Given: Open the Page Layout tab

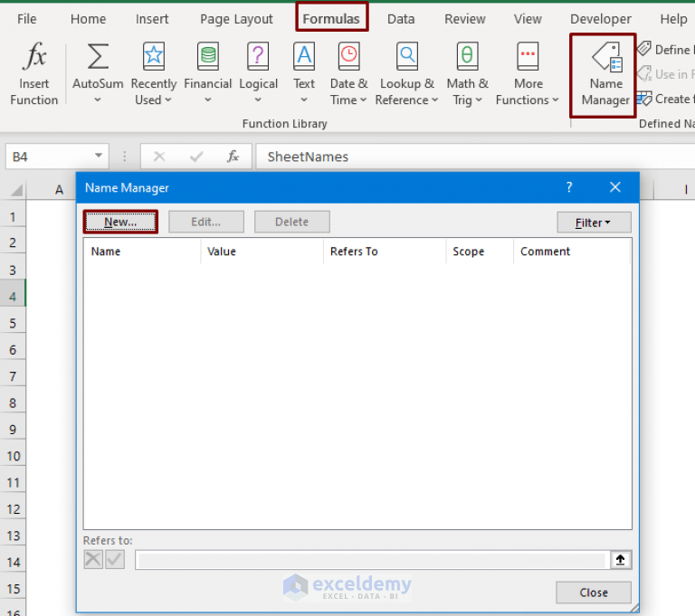Looking at the screenshot, I should 236,19.
